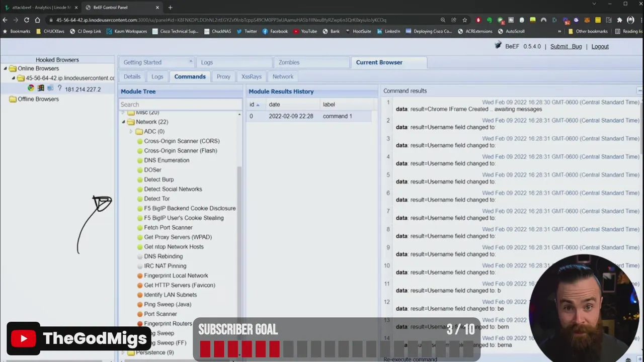Screen dimensions: 644x362
Task: Select command 1 in results history
Action: point(309,116)
